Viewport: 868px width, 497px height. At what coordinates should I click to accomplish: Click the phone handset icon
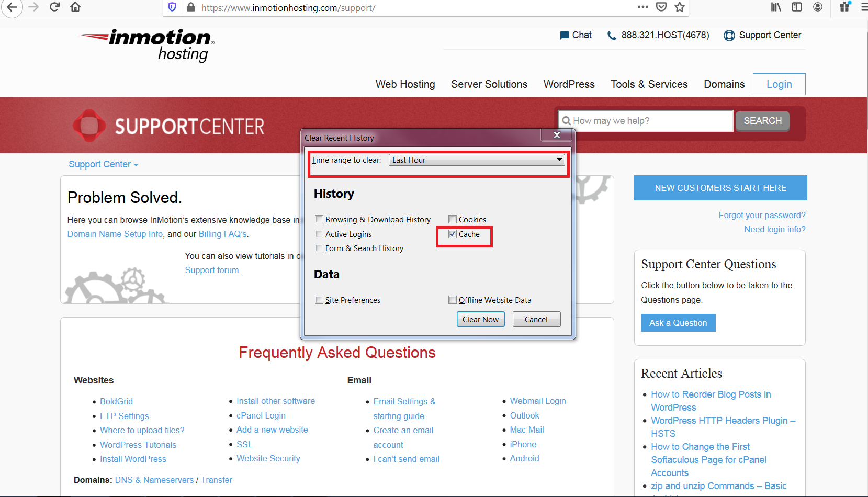pos(611,36)
